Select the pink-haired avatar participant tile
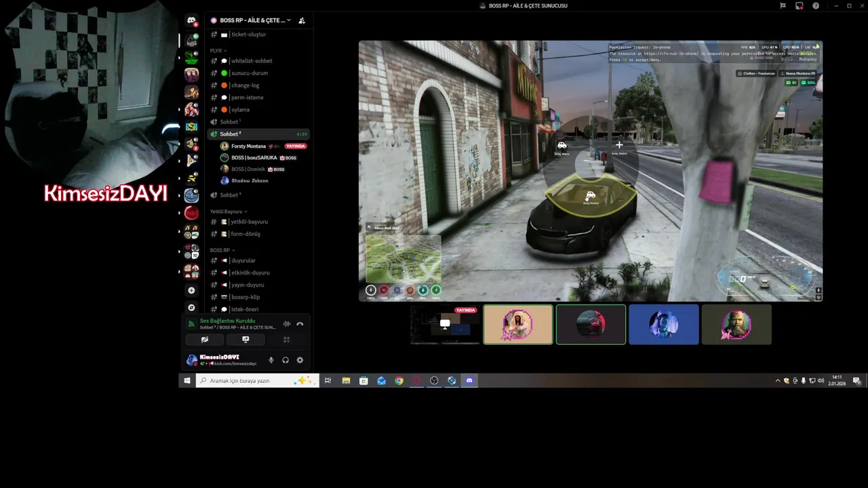Viewport: 868px width, 488px height. point(518,325)
